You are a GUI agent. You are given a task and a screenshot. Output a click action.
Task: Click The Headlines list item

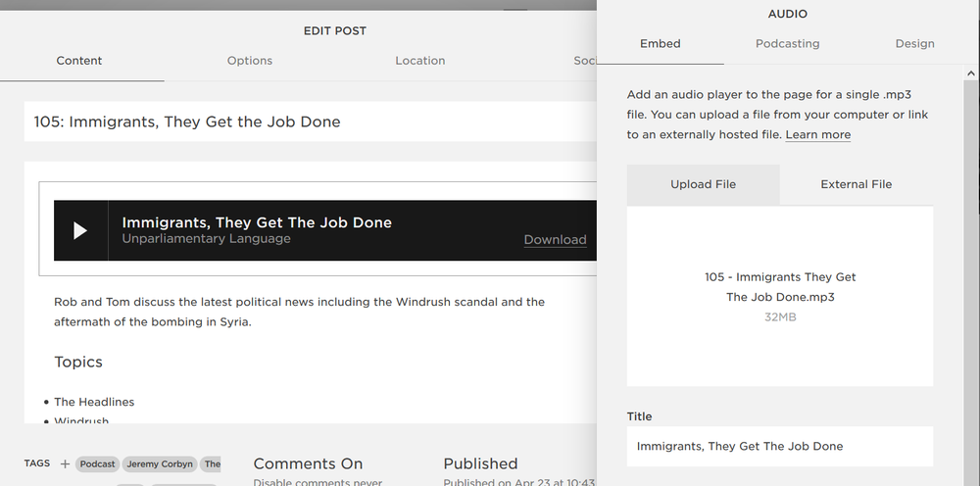tap(94, 402)
